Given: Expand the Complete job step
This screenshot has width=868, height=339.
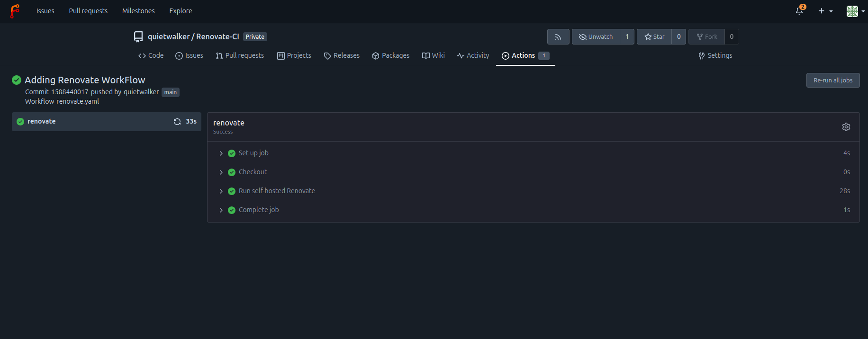Looking at the screenshot, I should (x=259, y=210).
